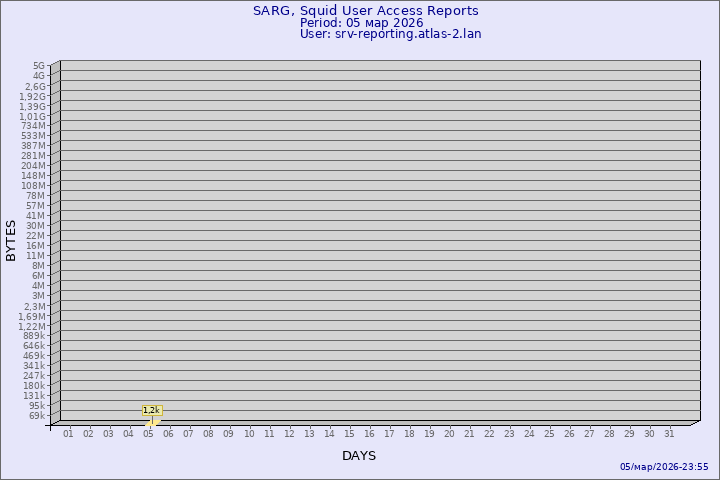The height and width of the screenshot is (480, 720).
Task: Click the 889k tick on the y-axis
Action: pyautogui.click(x=34, y=336)
